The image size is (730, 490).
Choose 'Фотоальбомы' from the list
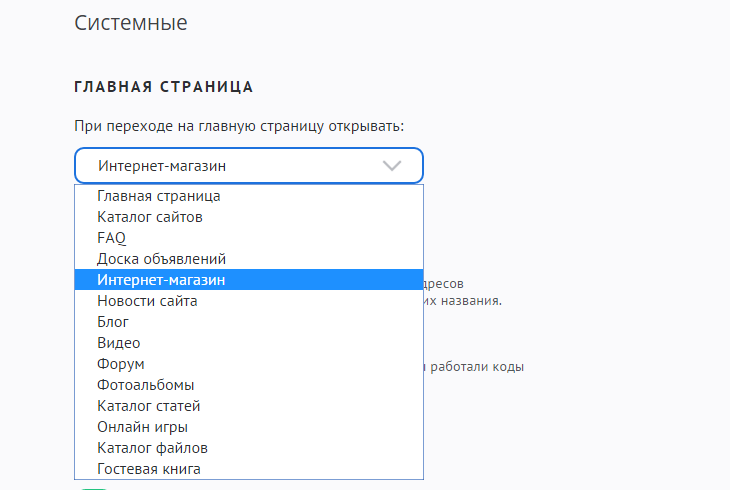coord(146,385)
